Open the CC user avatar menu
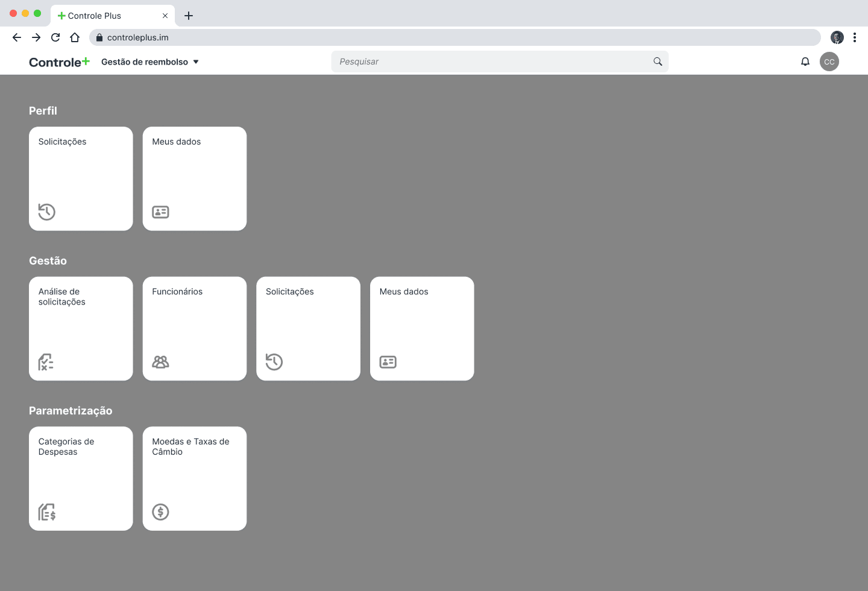This screenshot has height=591, width=868. pyautogui.click(x=829, y=61)
